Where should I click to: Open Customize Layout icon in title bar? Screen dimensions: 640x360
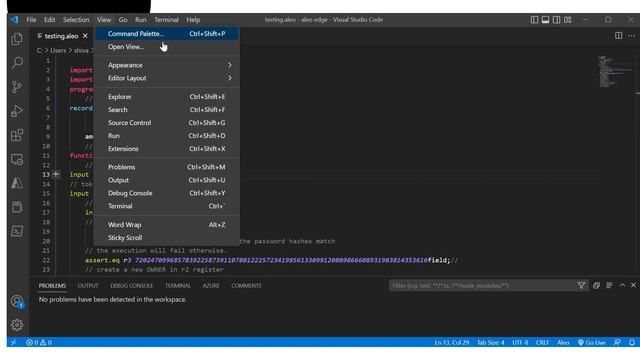point(568,20)
